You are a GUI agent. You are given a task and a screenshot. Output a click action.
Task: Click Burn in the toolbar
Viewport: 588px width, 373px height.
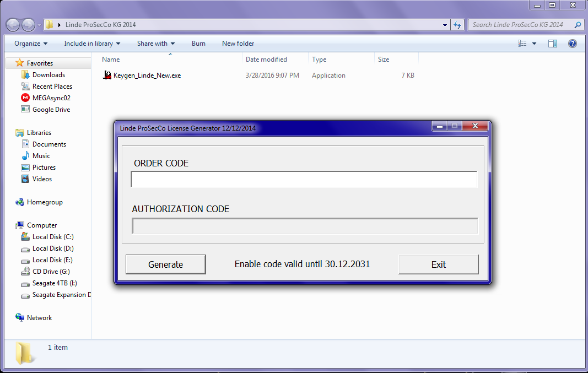198,44
